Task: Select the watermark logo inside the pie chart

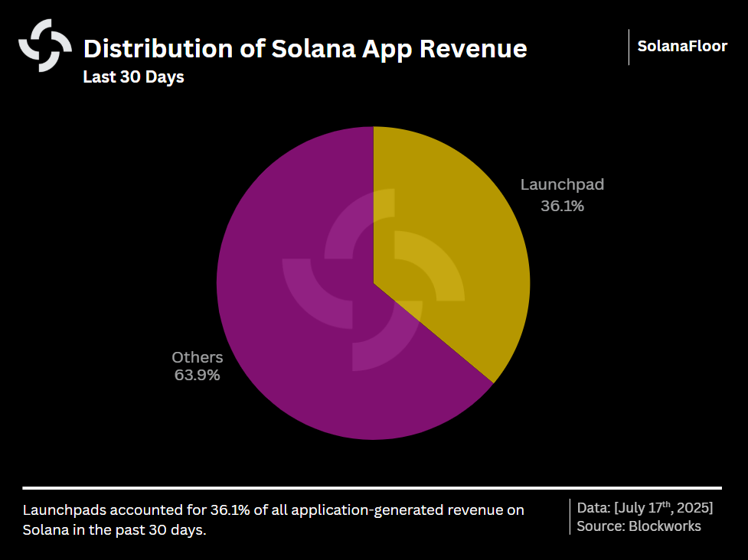Action: [373, 283]
